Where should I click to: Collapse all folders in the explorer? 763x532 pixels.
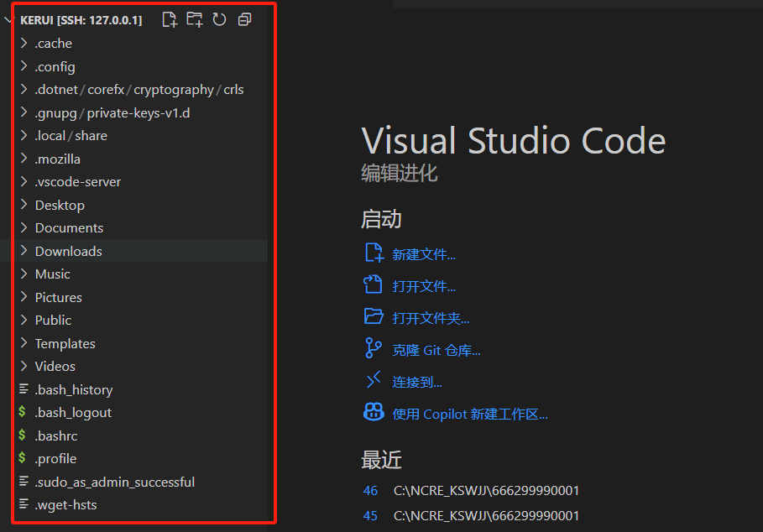(x=245, y=19)
